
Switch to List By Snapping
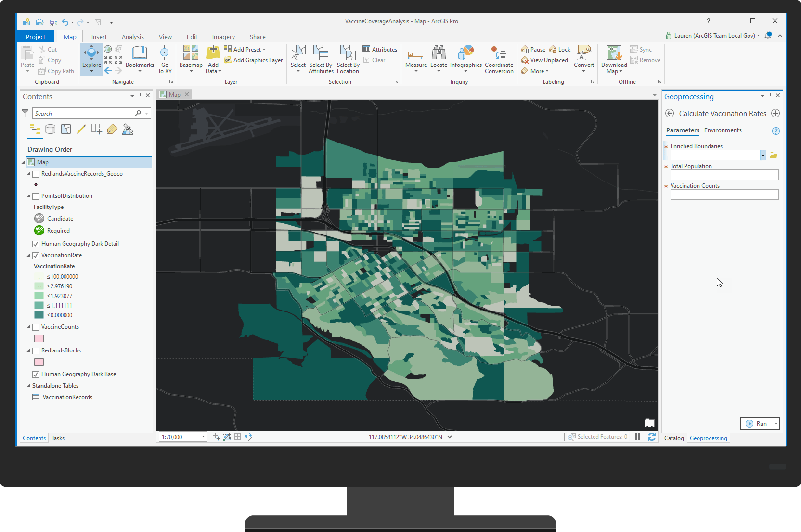(x=97, y=129)
